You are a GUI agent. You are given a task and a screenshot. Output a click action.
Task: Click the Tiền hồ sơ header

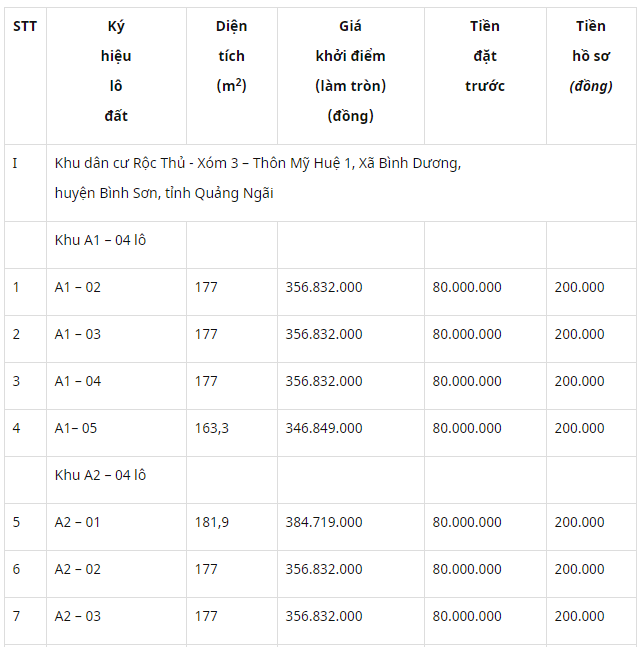[x=591, y=56]
